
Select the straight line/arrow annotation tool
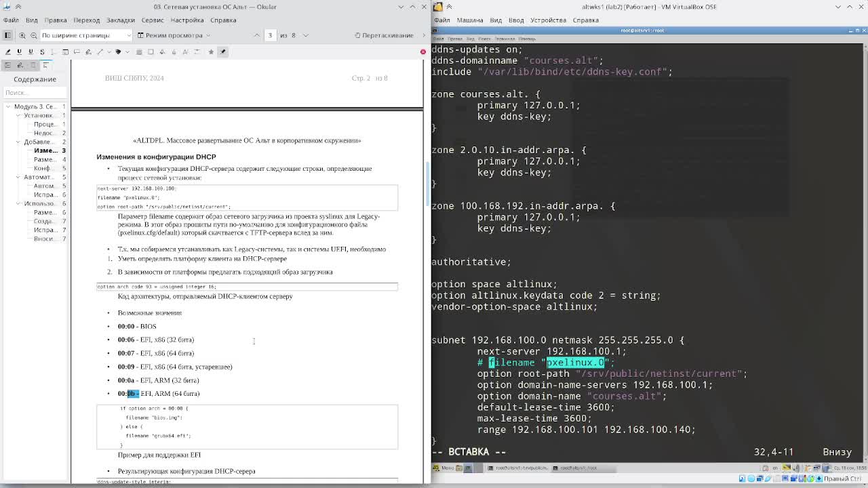click(x=100, y=52)
